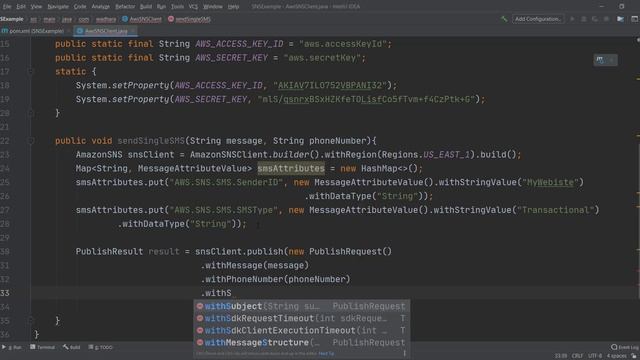
Task: Click the inspection indicator at the editor's top right
Action: point(637,40)
